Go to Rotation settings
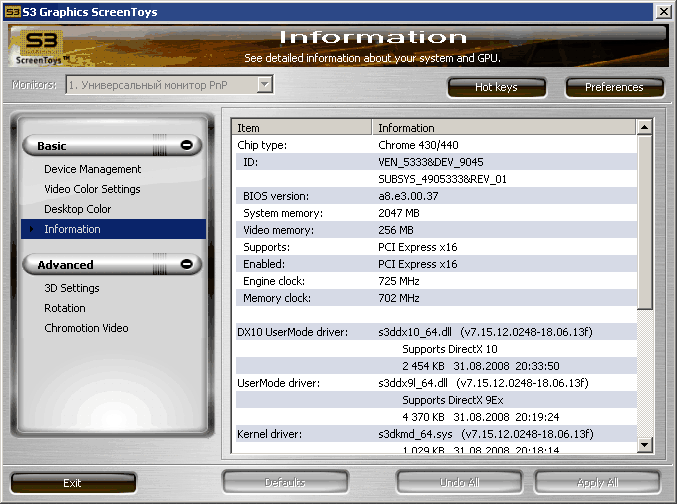 point(65,308)
